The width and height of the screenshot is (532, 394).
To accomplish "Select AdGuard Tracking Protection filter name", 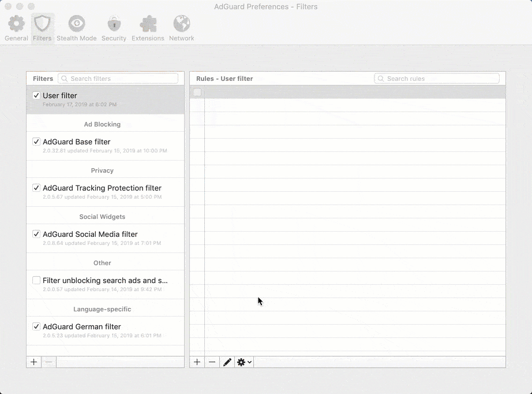I will (102, 188).
